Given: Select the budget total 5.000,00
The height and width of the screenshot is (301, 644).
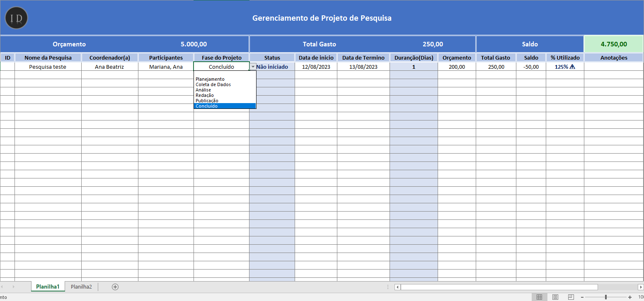Looking at the screenshot, I should point(194,44).
